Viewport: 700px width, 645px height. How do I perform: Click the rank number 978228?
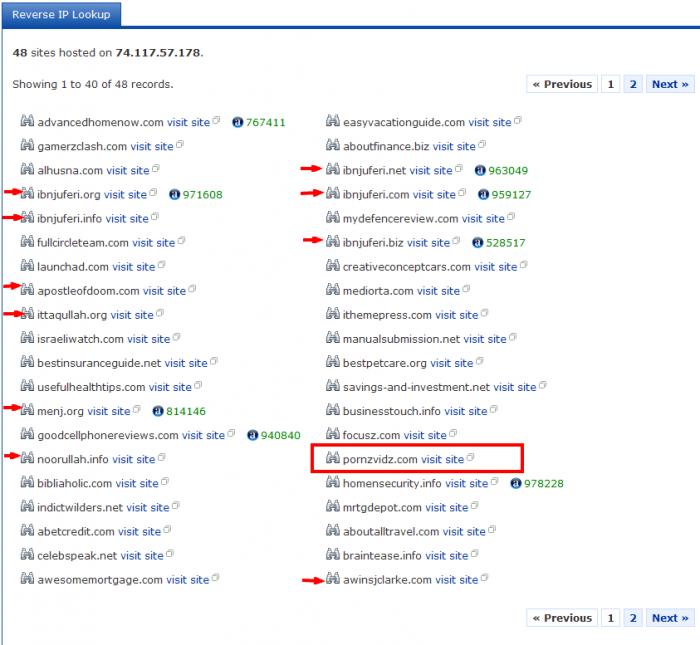544,483
